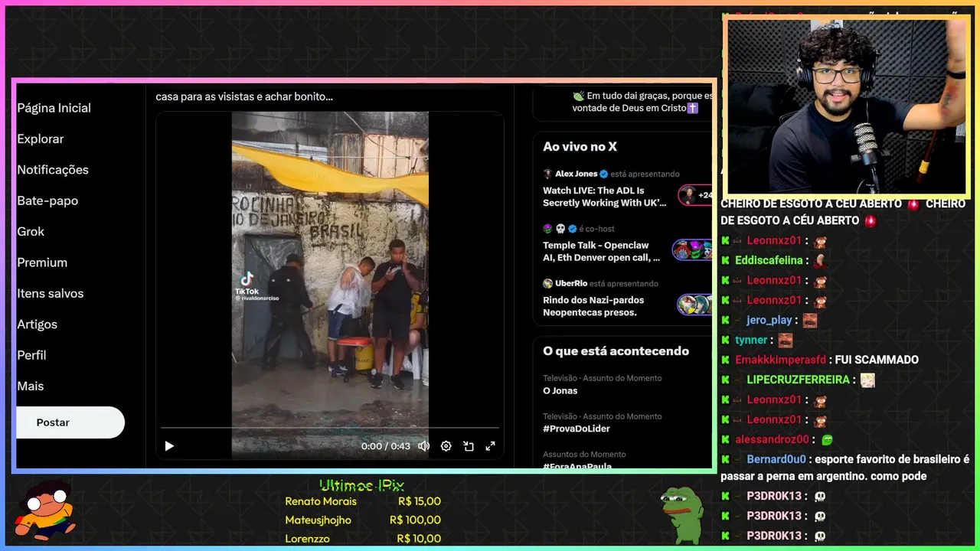Expand video to fullscreen
The width and height of the screenshot is (980, 551).
tap(491, 446)
